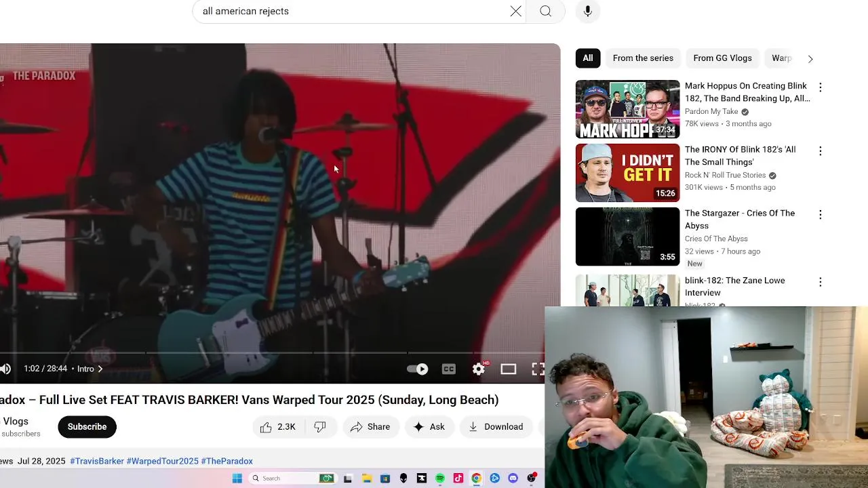Open menu for 'The Stargazer' video
This screenshot has height=488, width=868.
tap(821, 215)
